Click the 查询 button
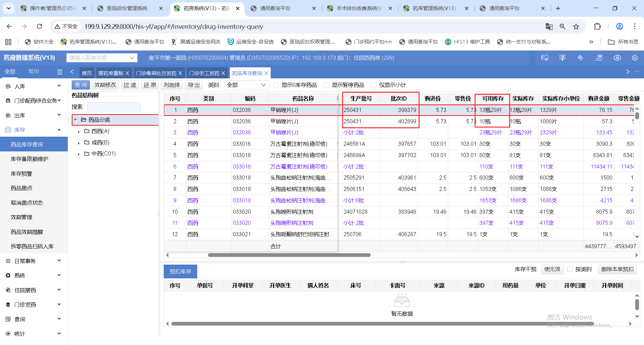Image resolution: width=644 pixels, height=345 pixels. pyautogui.click(x=81, y=85)
